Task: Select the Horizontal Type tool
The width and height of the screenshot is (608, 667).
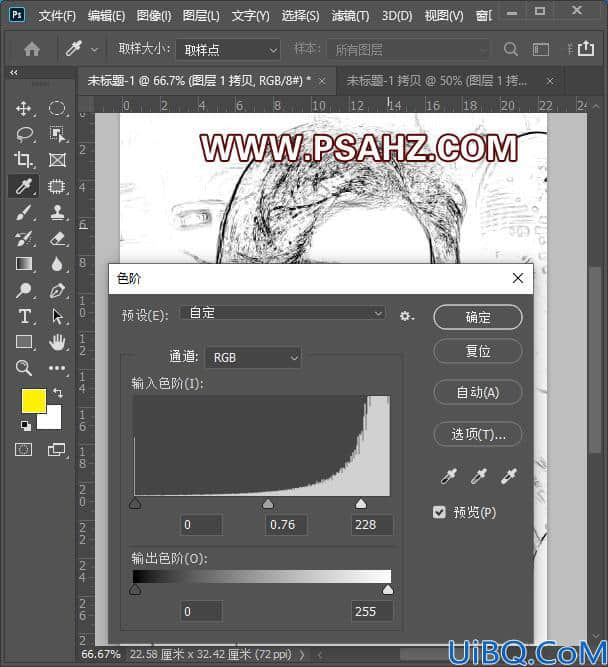Action: [x=24, y=316]
